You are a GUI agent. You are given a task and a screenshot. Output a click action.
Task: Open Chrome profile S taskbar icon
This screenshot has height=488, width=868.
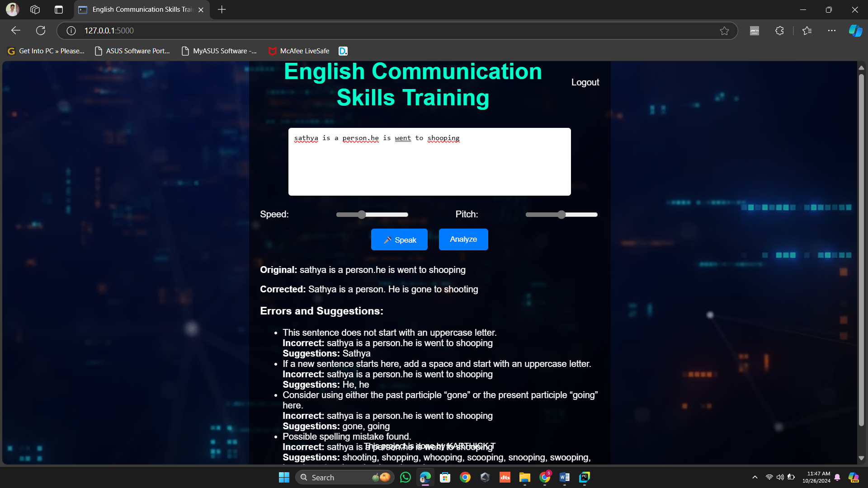(545, 477)
